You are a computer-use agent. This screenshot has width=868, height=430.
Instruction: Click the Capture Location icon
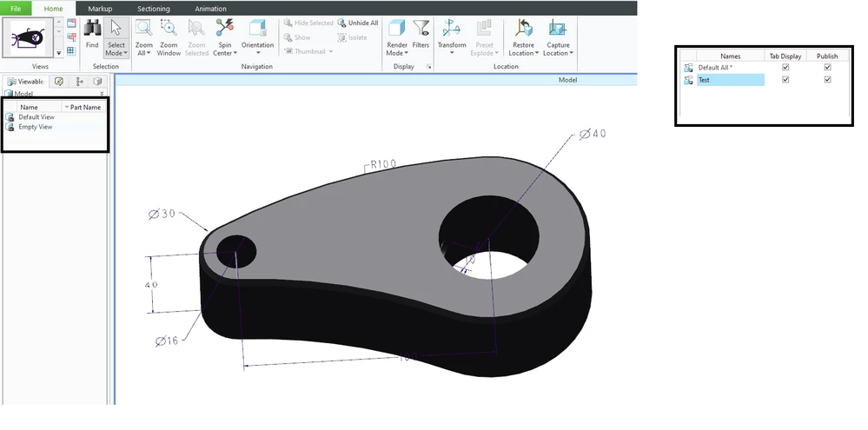pos(558,28)
